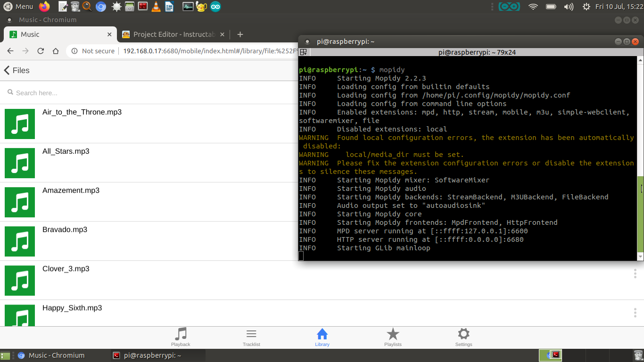The image size is (644, 362).
Task: Open the more options menu for Clover_3.mp3
Action: (x=635, y=273)
